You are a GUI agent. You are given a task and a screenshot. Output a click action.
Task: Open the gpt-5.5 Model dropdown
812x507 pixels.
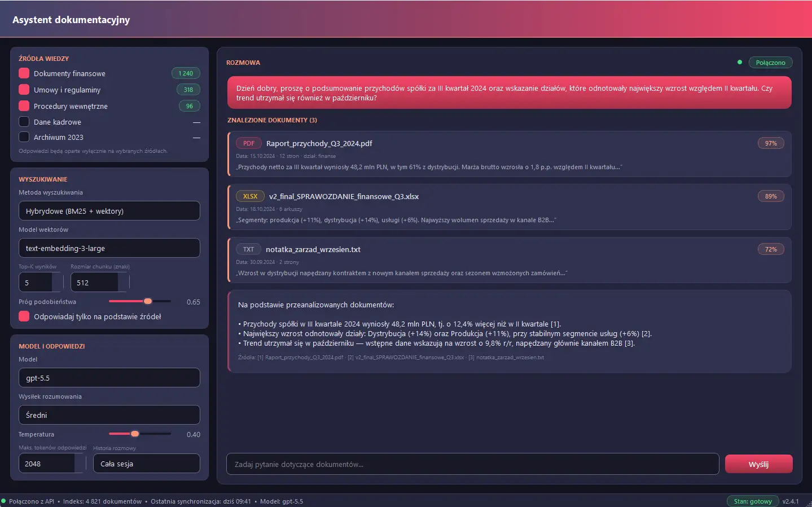[x=109, y=378]
